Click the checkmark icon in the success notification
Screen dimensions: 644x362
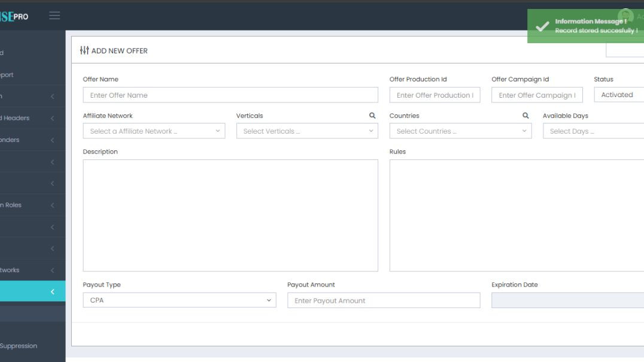point(541,26)
